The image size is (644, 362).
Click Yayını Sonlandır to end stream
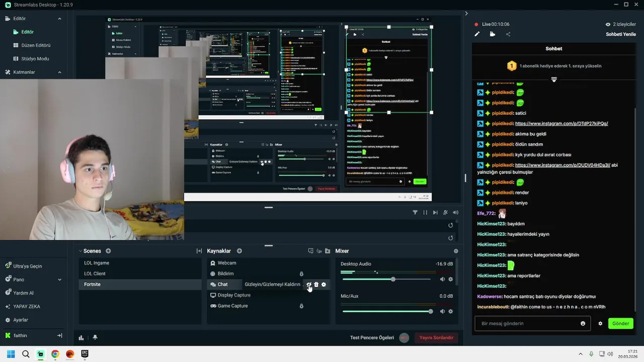[x=436, y=338]
